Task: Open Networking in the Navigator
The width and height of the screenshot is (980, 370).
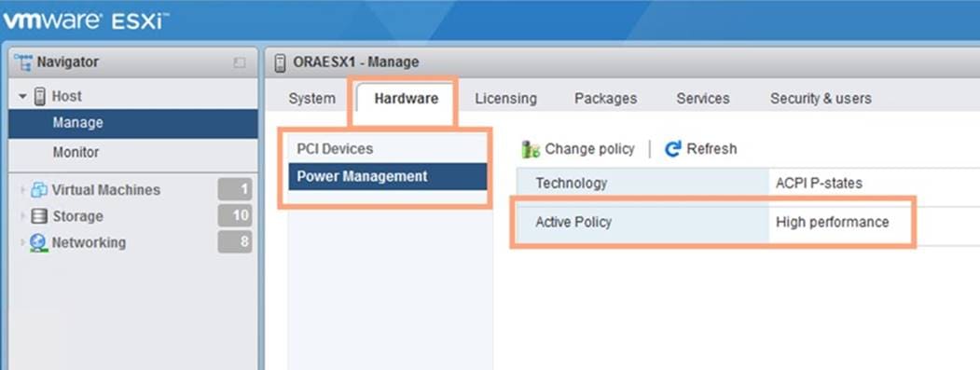Action: 89,242
